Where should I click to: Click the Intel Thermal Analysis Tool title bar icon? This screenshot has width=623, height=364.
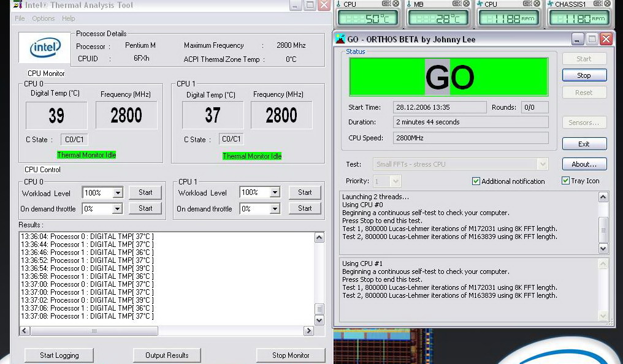tap(18, 5)
